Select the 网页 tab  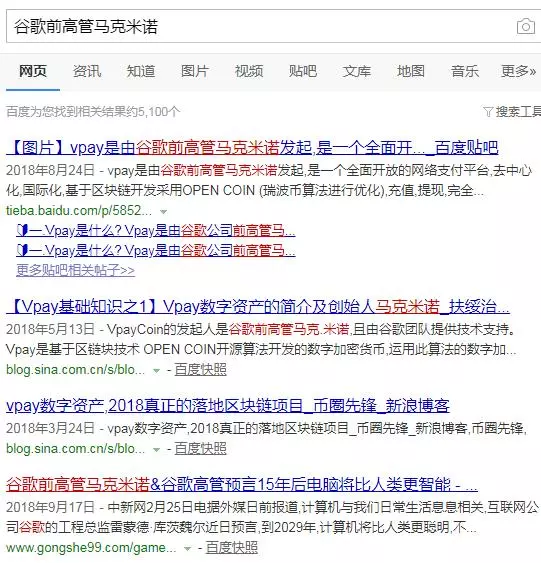33,71
